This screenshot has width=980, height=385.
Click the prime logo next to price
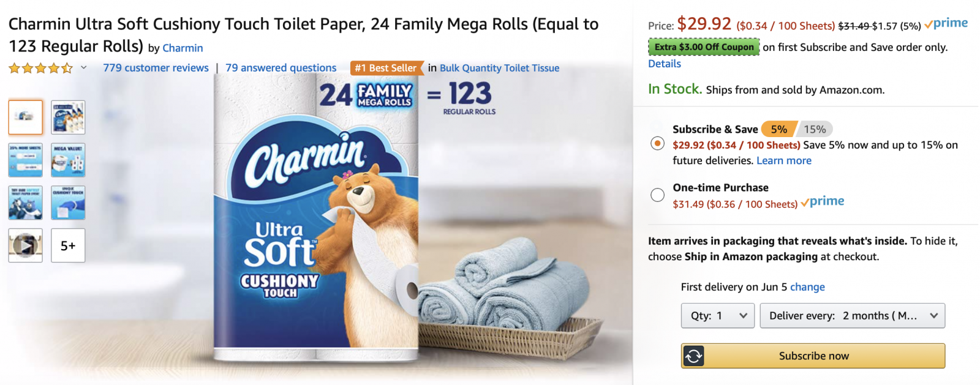(x=946, y=24)
